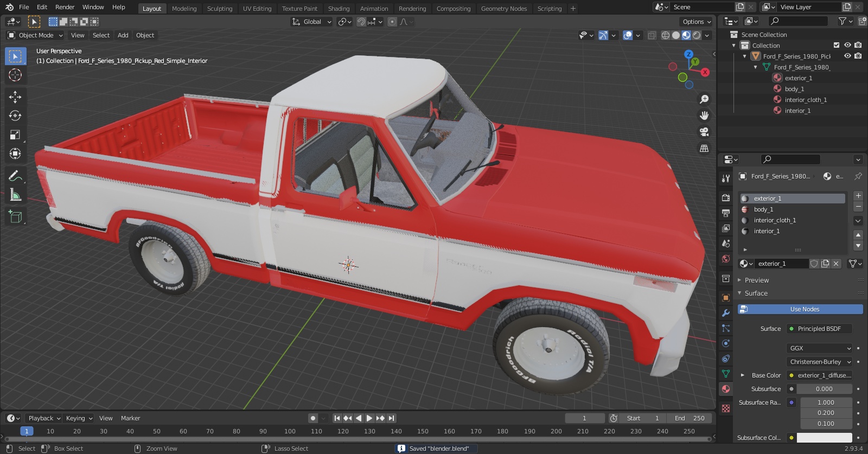The image size is (868, 454).
Task: Click Subsurface Color white swatch
Action: [825, 438]
